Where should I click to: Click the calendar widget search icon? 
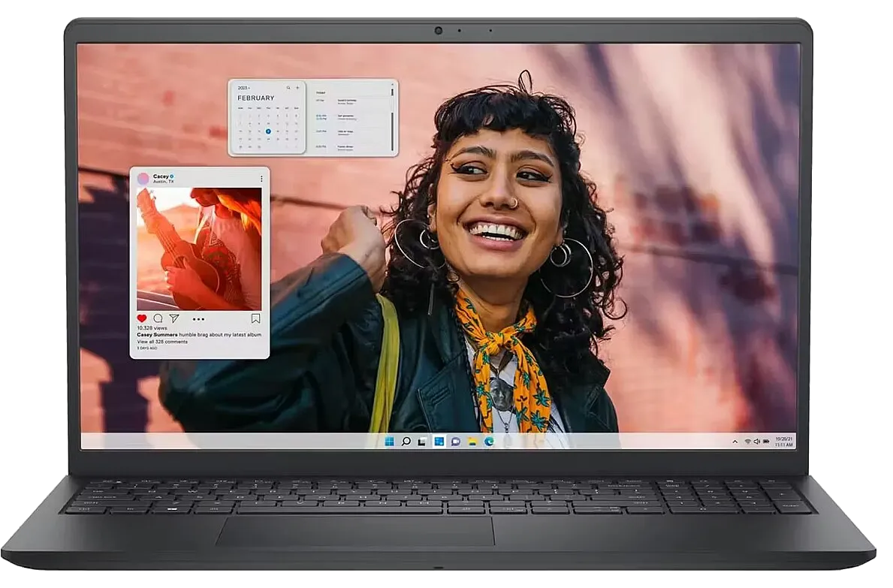pyautogui.click(x=288, y=88)
